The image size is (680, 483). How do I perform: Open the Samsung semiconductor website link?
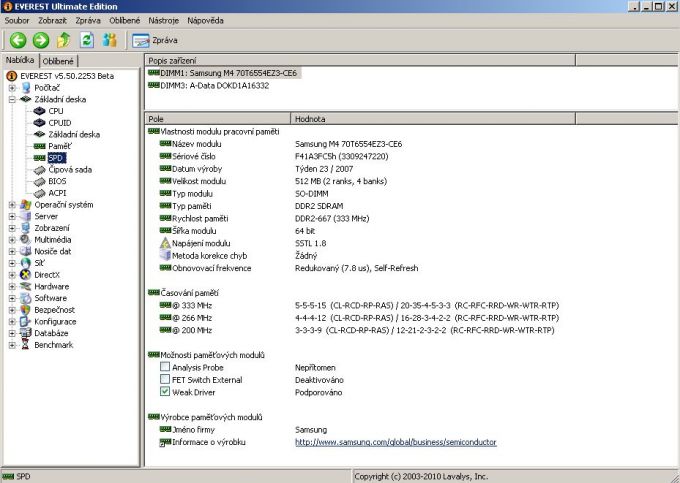pos(396,442)
